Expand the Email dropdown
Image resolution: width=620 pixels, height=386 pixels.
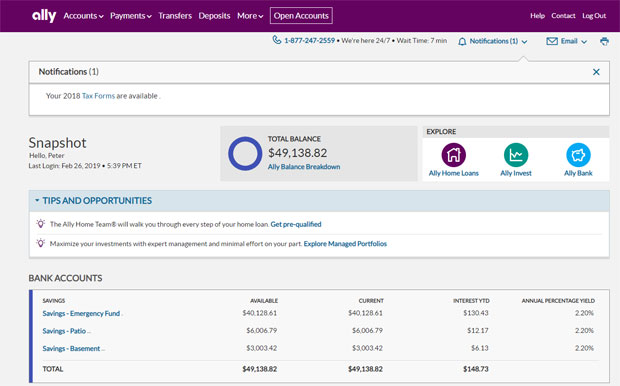pyautogui.click(x=574, y=41)
